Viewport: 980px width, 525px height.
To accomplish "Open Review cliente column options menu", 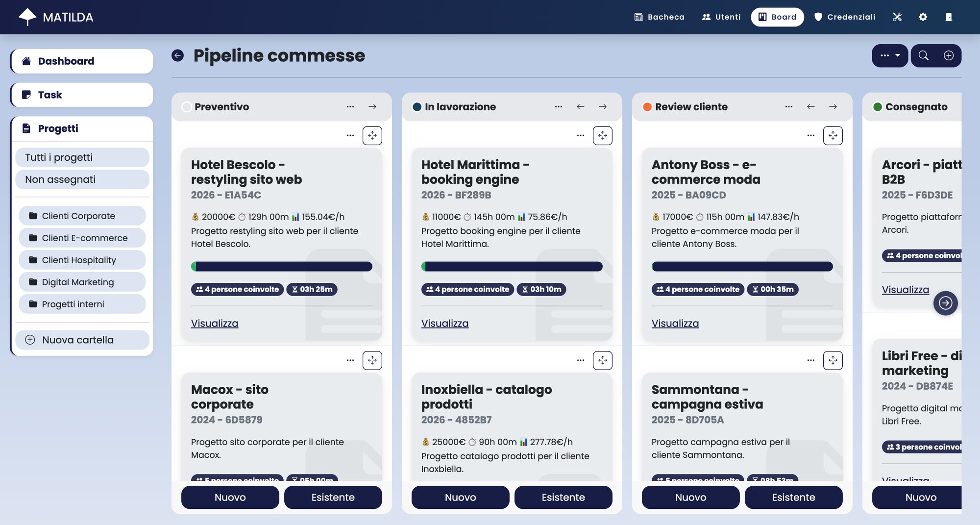I will [x=789, y=106].
